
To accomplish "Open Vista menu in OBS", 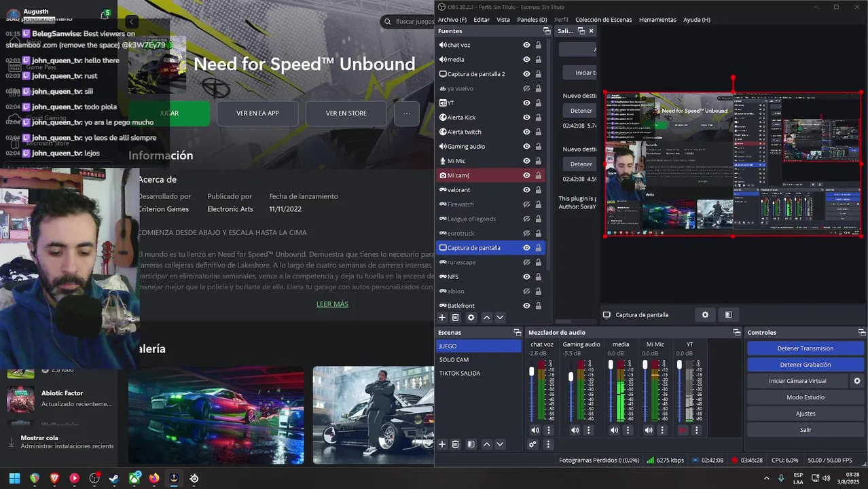I will point(503,20).
